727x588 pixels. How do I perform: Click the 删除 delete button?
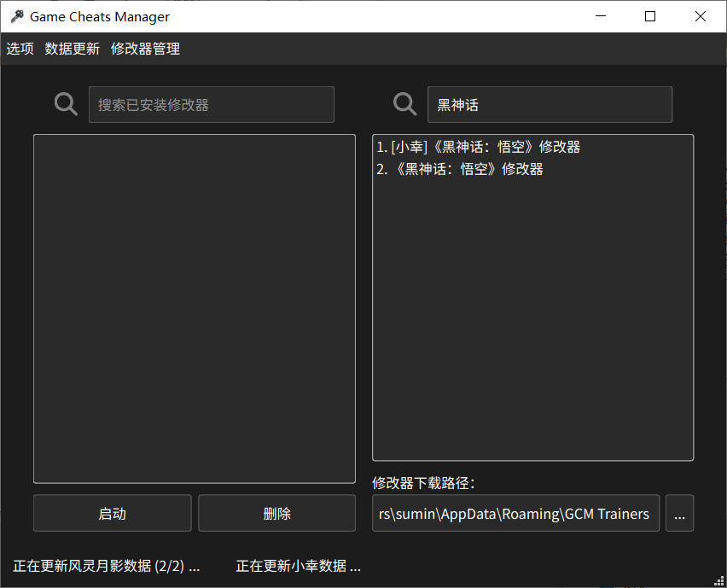[x=276, y=513]
